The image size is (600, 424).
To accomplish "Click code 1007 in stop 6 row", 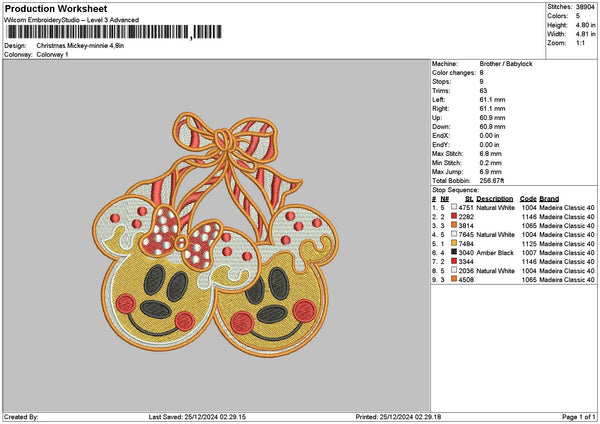I will (x=529, y=253).
